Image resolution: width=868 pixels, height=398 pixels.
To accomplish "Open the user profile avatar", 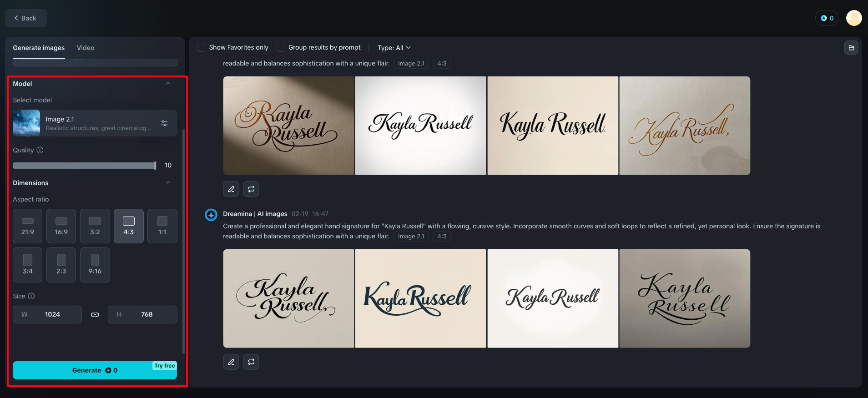I will click(x=854, y=18).
